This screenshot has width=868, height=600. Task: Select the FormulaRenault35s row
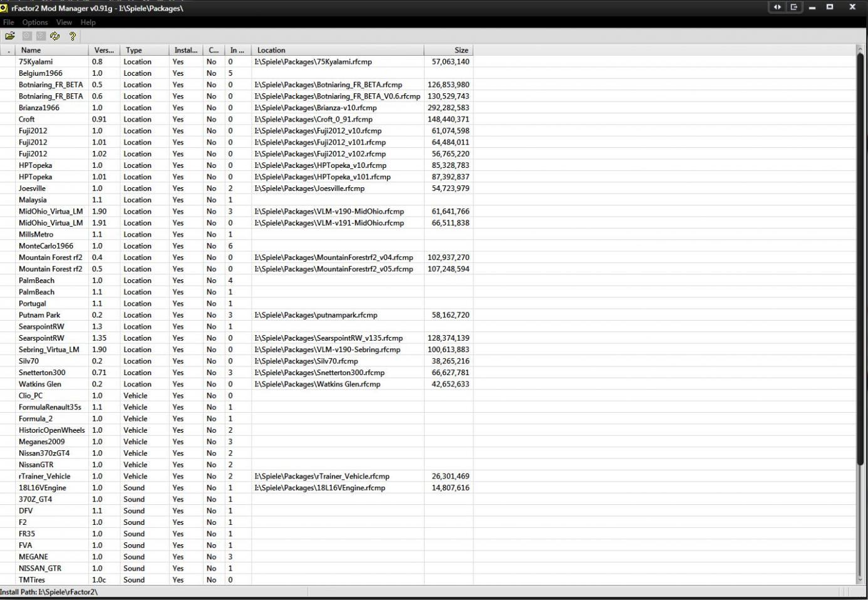237,407
